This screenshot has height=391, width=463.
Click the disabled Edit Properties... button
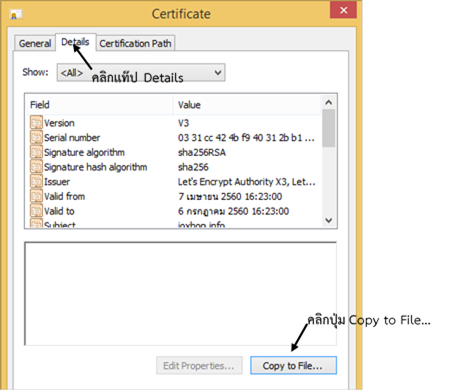pos(199,366)
